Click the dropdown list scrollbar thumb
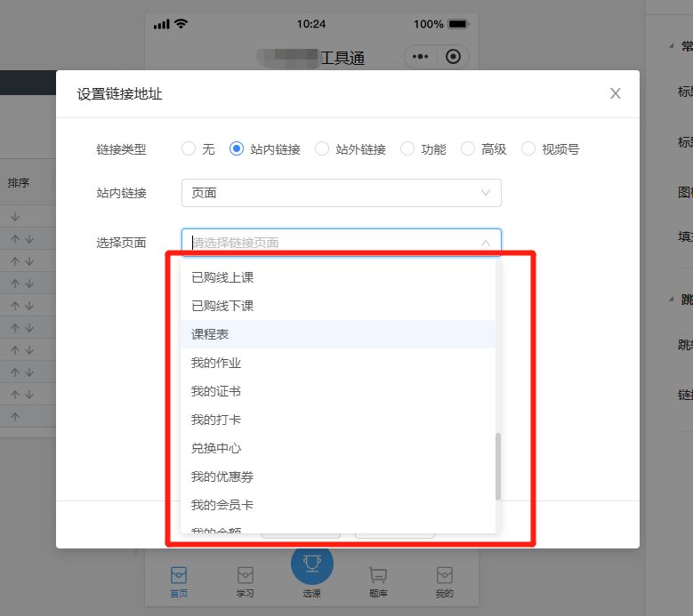 point(498,467)
